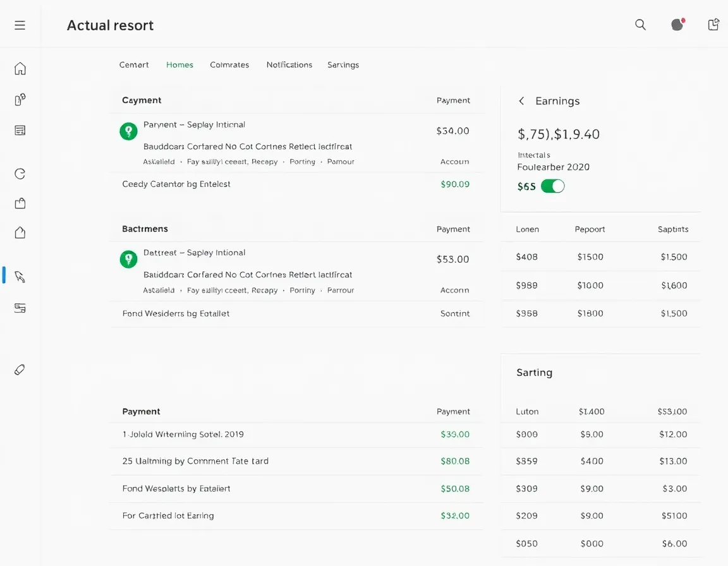Toggle off the $65 earnings switch
The image size is (728, 566).
[554, 186]
